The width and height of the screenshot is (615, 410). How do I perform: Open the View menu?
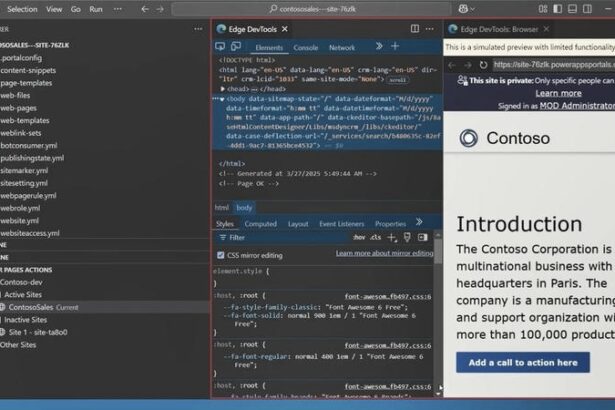(54, 9)
